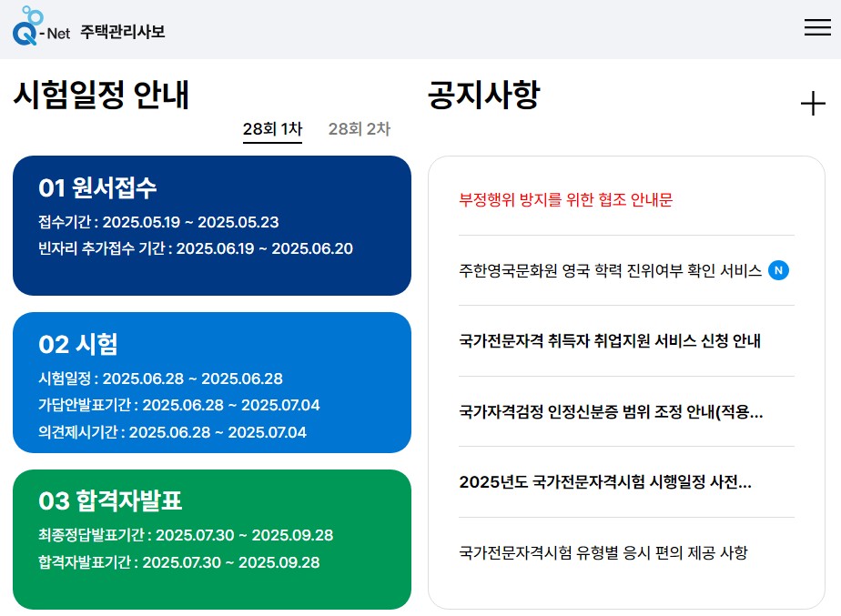
Task: Click the blue N badge on the 주한영국문화원 notice
Action: pos(778,270)
